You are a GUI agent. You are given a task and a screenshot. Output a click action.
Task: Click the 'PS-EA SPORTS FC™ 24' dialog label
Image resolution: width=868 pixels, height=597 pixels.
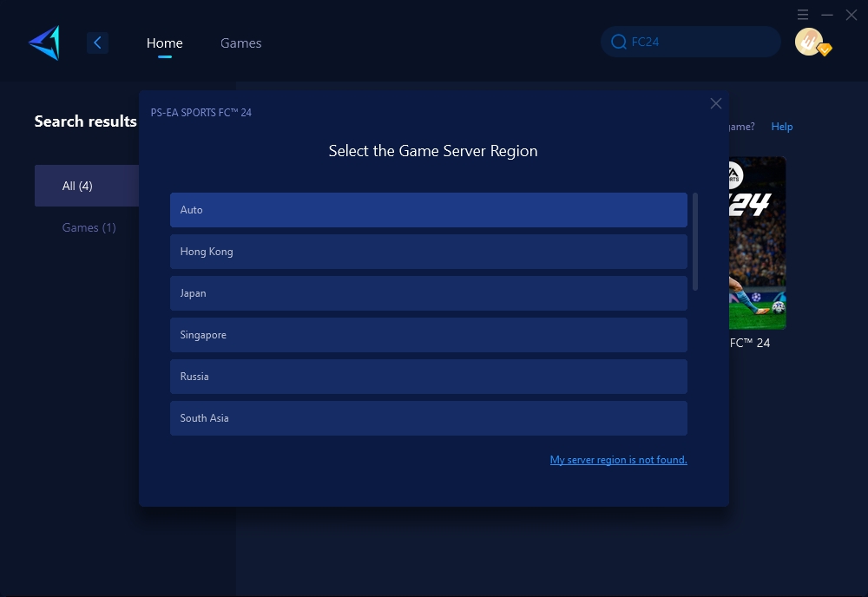pos(201,112)
